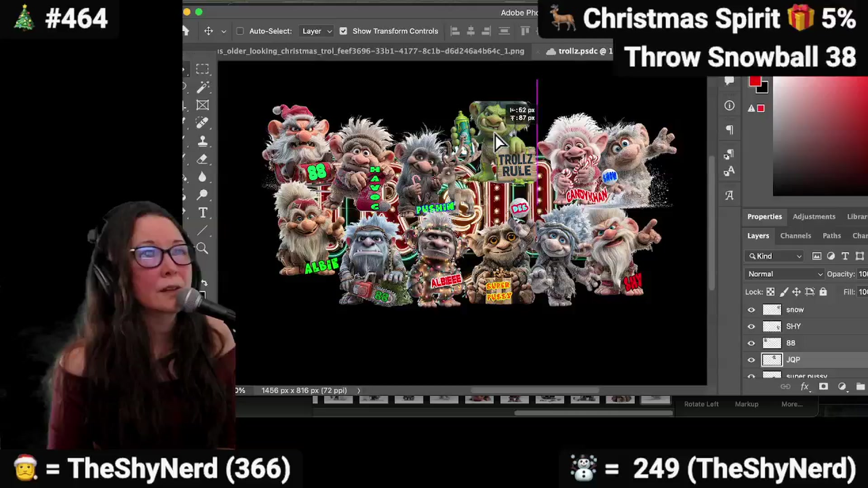Select the Magic Wand tool
Viewport: 868px width, 488px height.
[x=203, y=87]
